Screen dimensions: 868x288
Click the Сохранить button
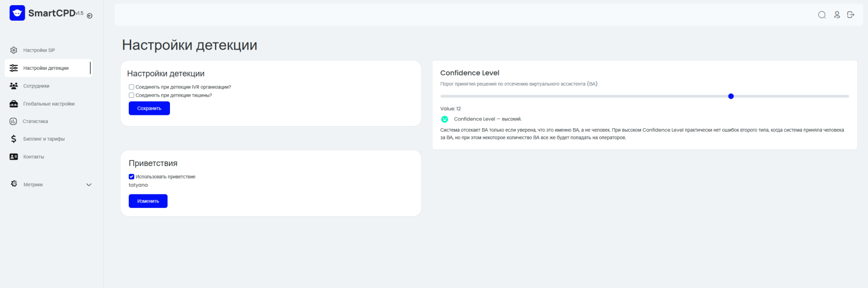point(149,109)
